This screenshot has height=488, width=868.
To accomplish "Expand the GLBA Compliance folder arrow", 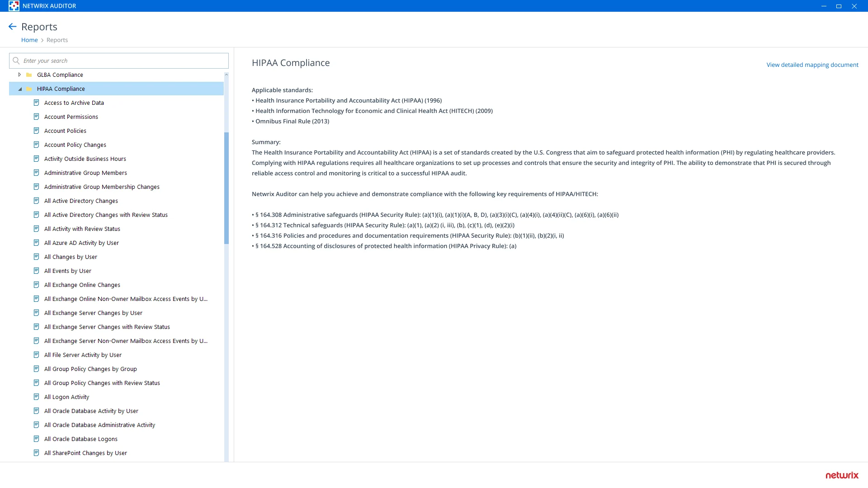I will point(19,75).
